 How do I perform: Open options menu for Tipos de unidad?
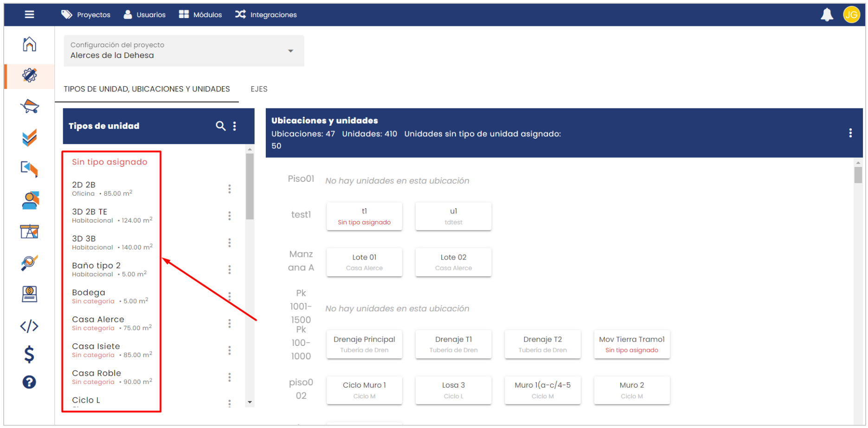(x=235, y=126)
